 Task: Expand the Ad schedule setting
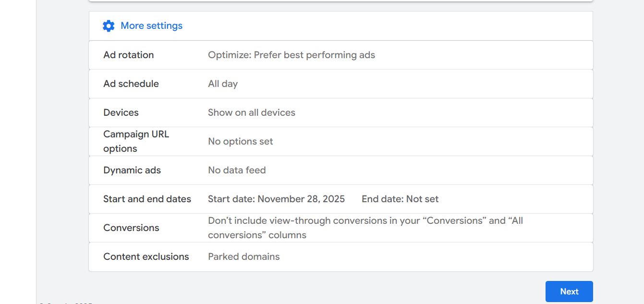click(131, 84)
